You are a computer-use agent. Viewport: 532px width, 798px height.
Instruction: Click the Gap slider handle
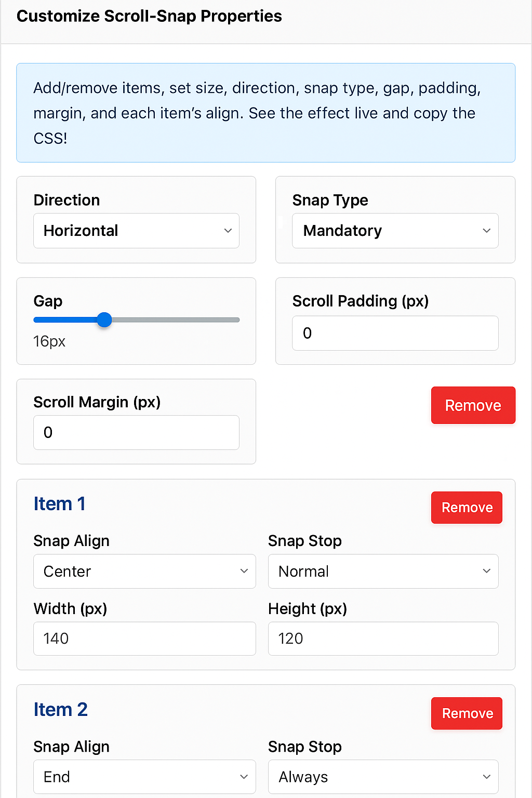tap(104, 320)
